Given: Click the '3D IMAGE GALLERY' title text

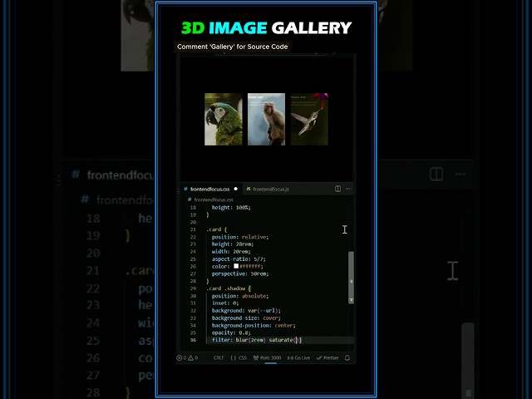Looking at the screenshot, I should click(x=266, y=27).
